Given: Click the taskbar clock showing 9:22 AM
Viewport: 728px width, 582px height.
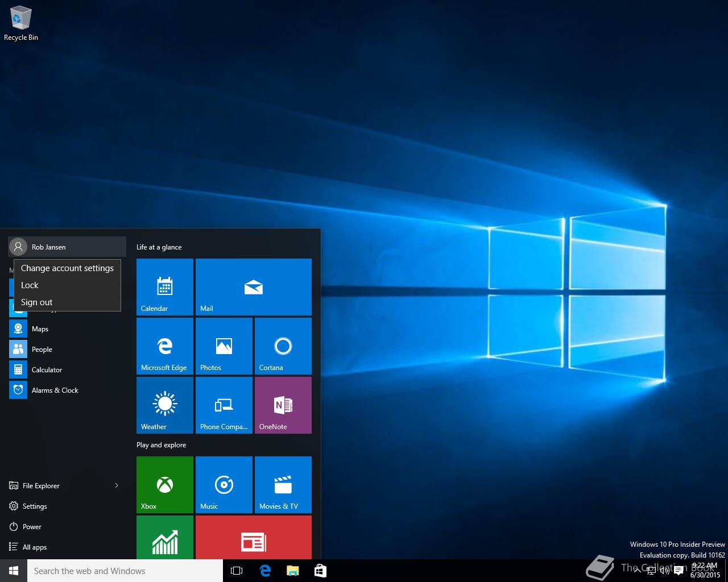Looking at the screenshot, I should pos(705,571).
